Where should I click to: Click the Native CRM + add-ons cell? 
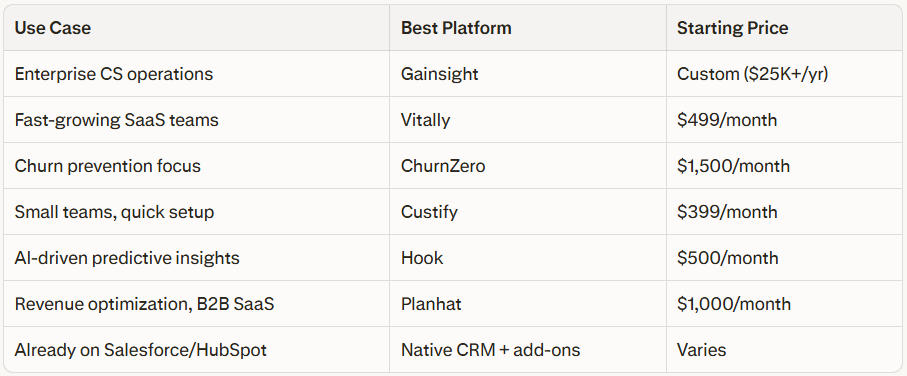(x=528, y=349)
